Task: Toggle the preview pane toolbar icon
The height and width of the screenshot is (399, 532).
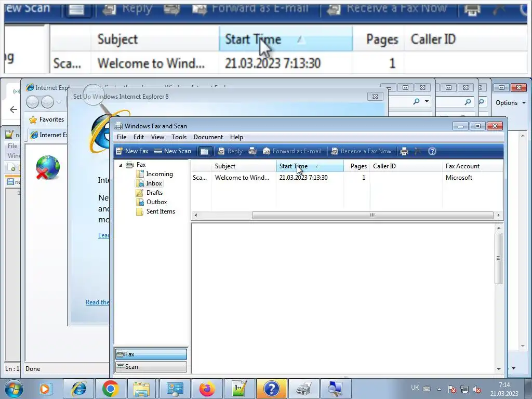Action: tap(204, 151)
